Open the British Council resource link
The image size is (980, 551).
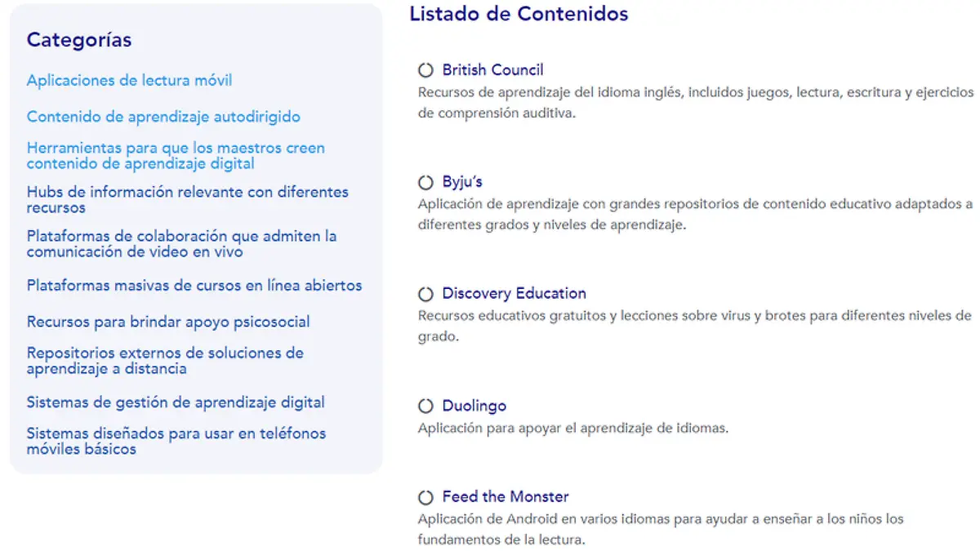[492, 70]
